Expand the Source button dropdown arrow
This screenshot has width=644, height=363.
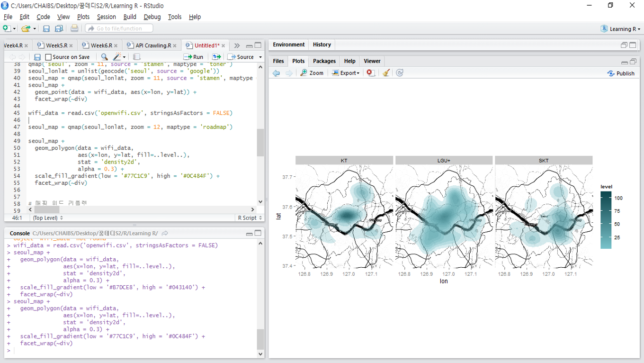point(260,57)
